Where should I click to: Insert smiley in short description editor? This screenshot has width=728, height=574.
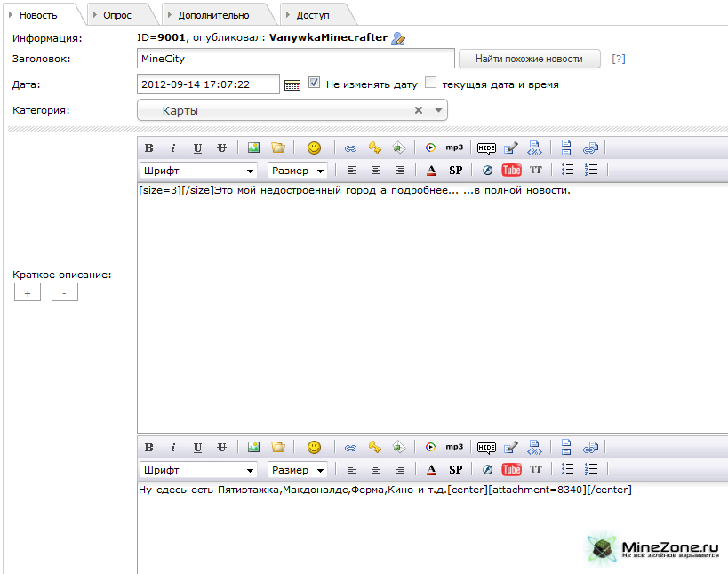click(314, 147)
